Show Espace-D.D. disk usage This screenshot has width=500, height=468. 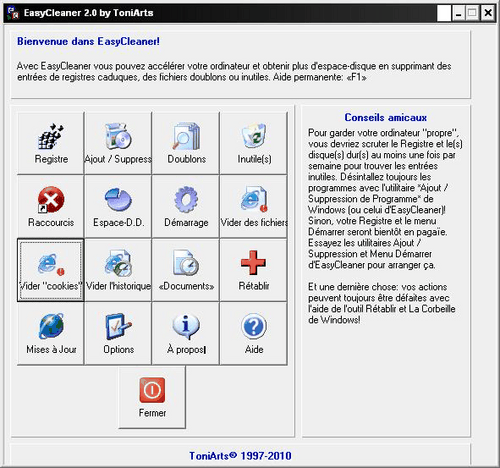[x=118, y=206]
